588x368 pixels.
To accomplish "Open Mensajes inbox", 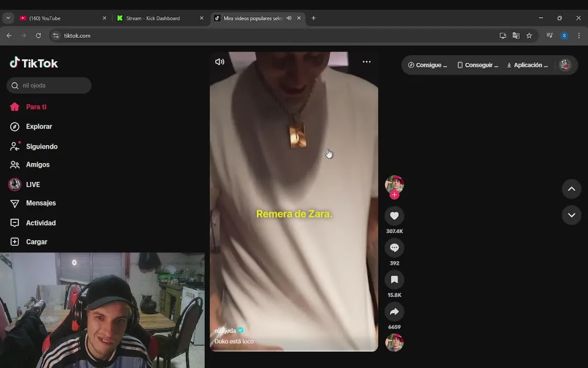I will click(x=33, y=203).
